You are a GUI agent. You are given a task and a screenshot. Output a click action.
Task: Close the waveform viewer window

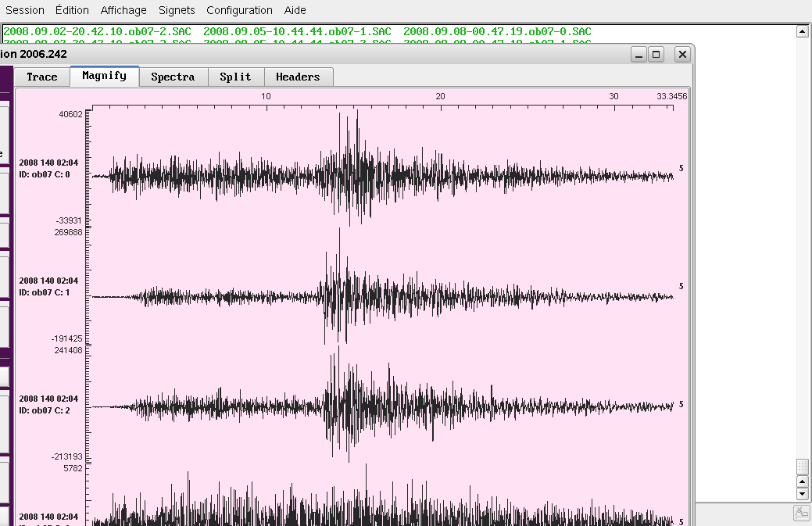point(682,55)
